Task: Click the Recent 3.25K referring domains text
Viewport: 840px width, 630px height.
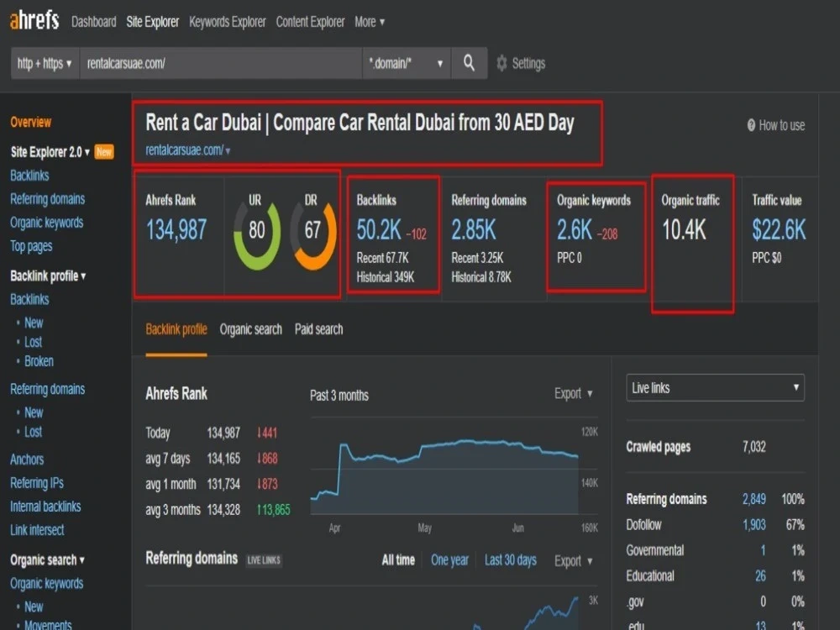Action: click(477, 258)
